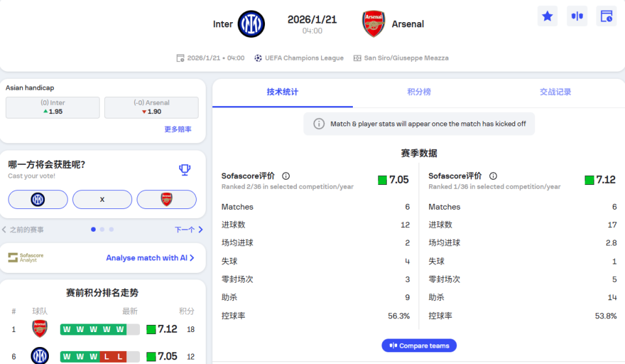Viewport: 625px width, 364px height.
Task: Vote for Arsenal to win
Action: 167,199
